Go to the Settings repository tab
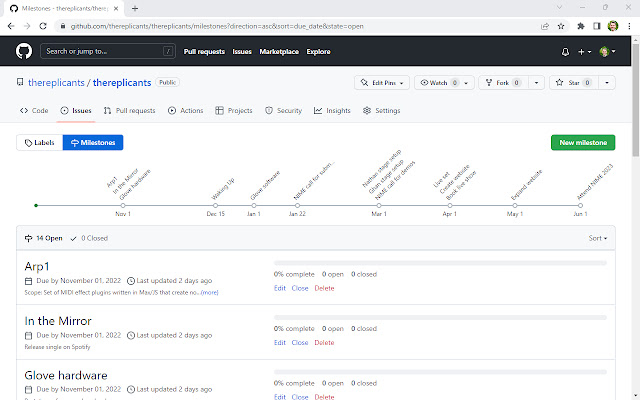The height and width of the screenshot is (400, 640). (x=381, y=111)
